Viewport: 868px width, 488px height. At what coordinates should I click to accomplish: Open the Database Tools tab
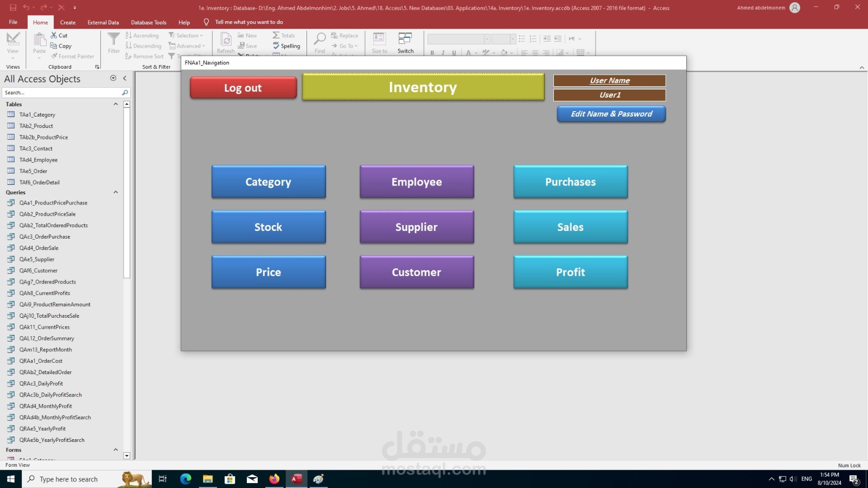point(149,22)
